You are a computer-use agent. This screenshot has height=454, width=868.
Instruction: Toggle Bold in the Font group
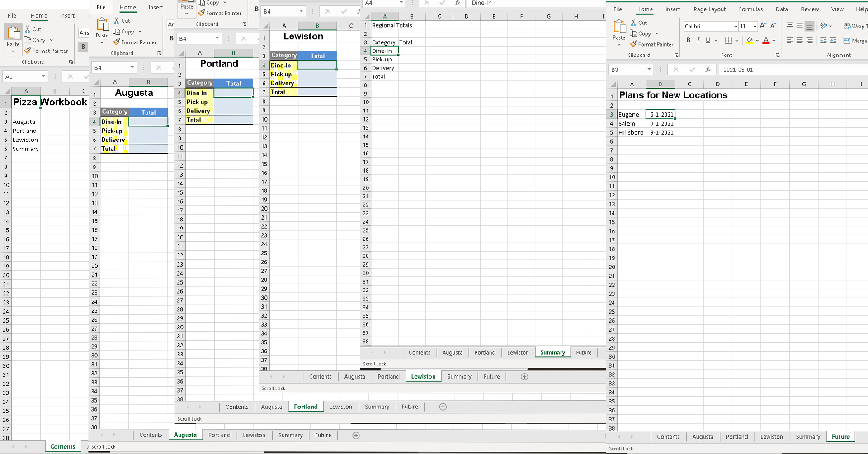[689, 40]
